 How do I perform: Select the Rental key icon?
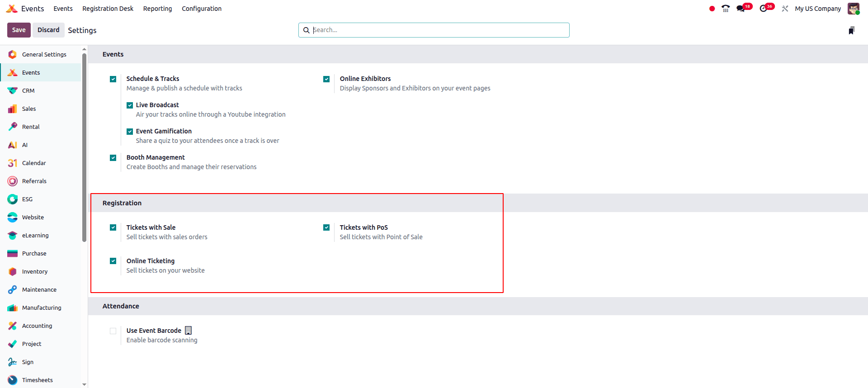[x=13, y=127]
